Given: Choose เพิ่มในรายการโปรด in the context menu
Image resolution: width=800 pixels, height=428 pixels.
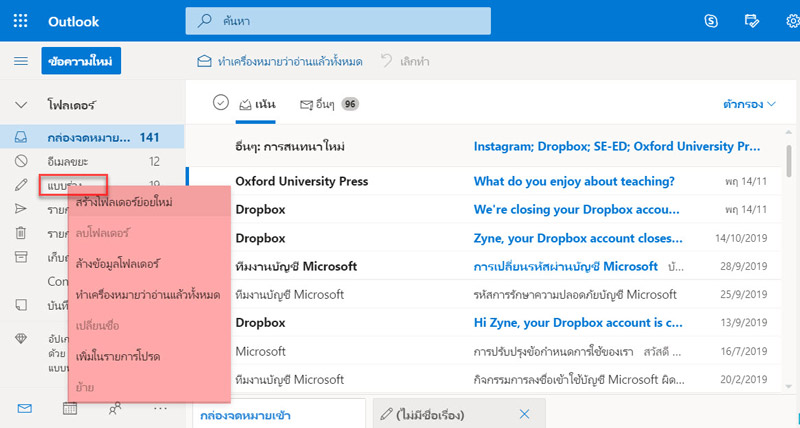Looking at the screenshot, I should 149,357.
